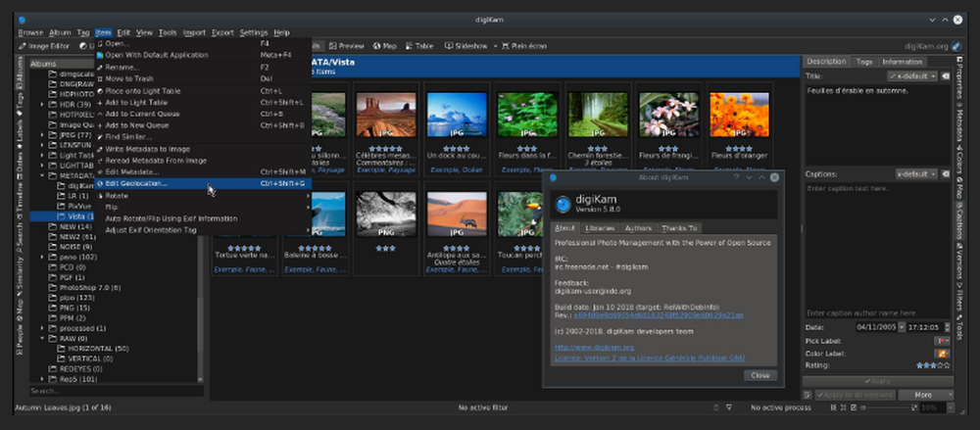
Task: Click Plein écran full screen button
Action: click(523, 46)
